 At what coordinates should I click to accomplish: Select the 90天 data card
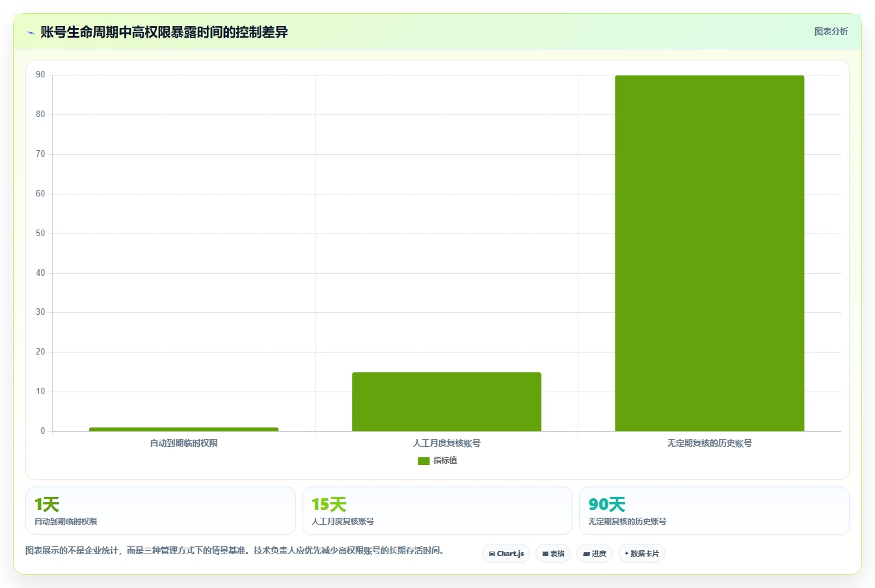click(714, 511)
